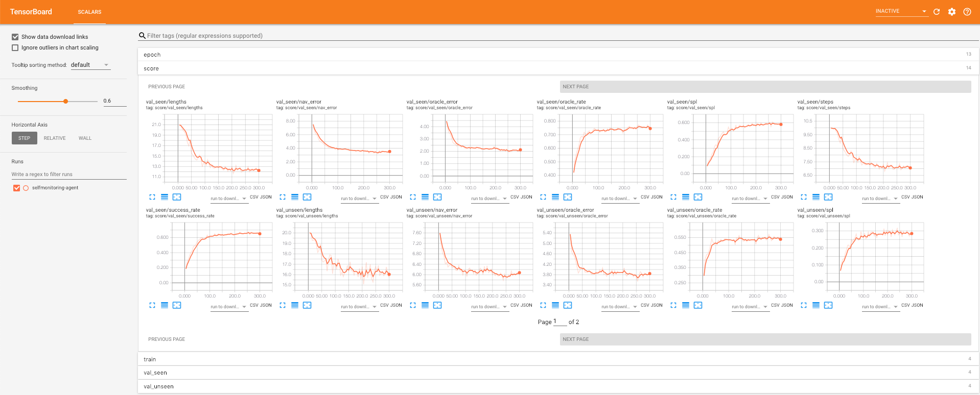This screenshot has width=980, height=395.
Task: Toggle log scale on val_seen/oracle_error chart
Action: coord(425,197)
